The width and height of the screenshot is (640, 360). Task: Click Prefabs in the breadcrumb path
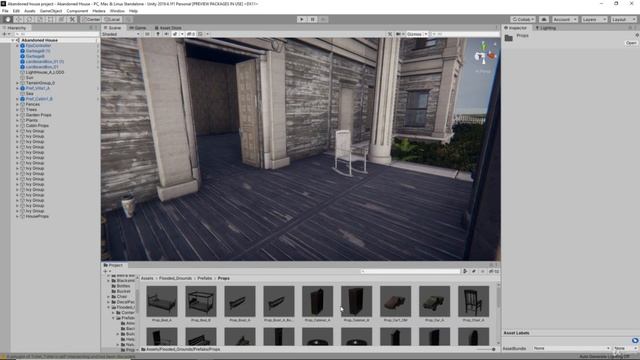(205, 278)
